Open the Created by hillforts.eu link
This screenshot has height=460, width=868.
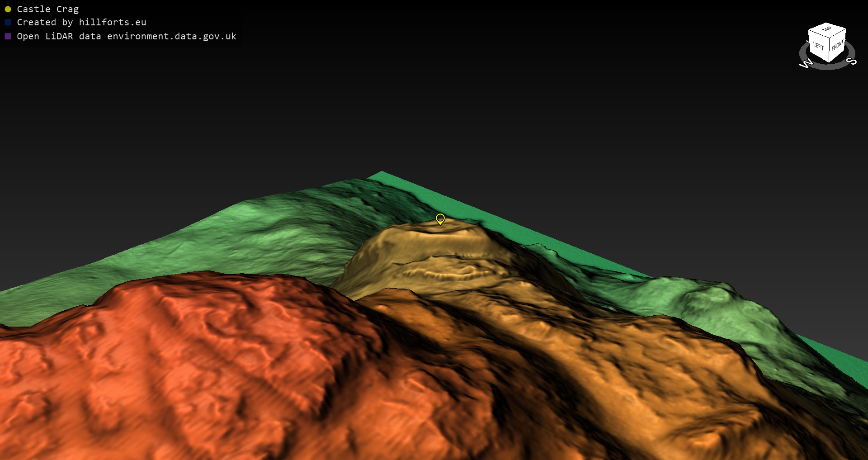click(x=81, y=22)
